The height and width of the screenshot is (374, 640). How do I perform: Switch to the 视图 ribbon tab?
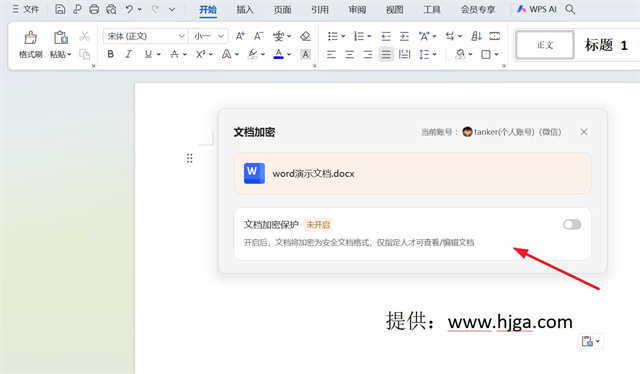coord(395,9)
